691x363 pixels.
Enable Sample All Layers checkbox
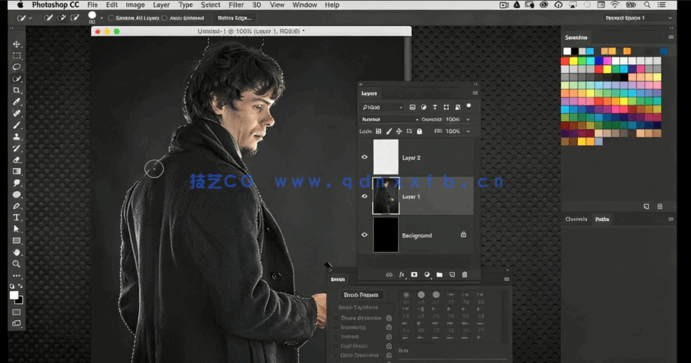111,18
